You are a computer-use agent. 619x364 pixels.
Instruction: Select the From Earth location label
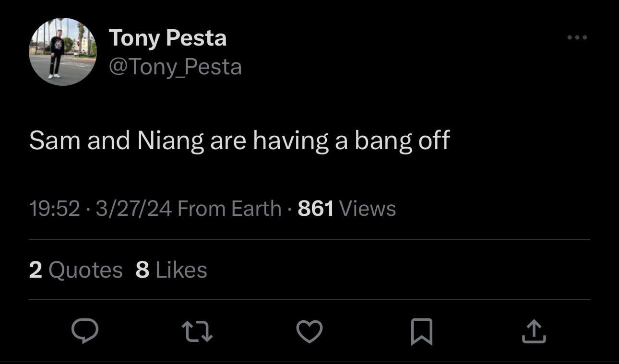coord(229,209)
